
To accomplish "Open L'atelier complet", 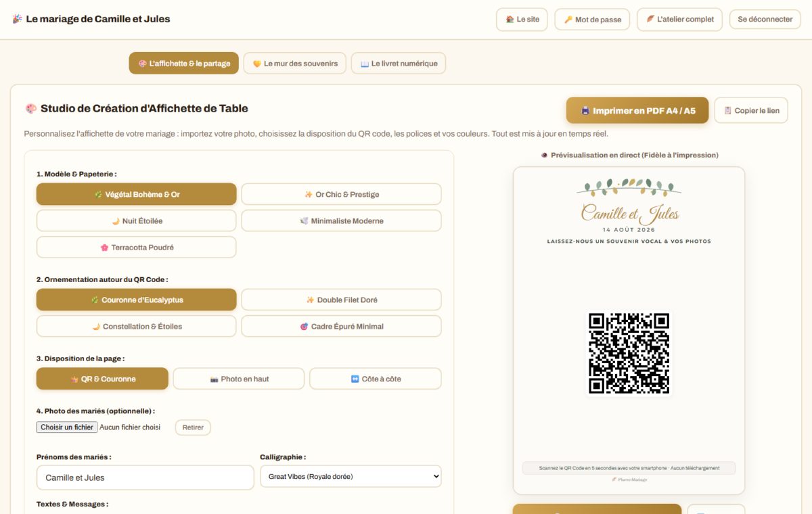I will [679, 20].
